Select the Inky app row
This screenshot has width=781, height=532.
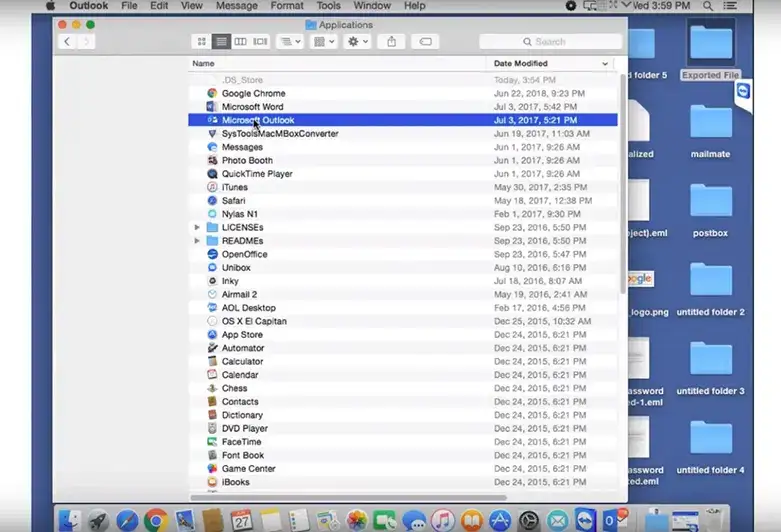(402, 281)
